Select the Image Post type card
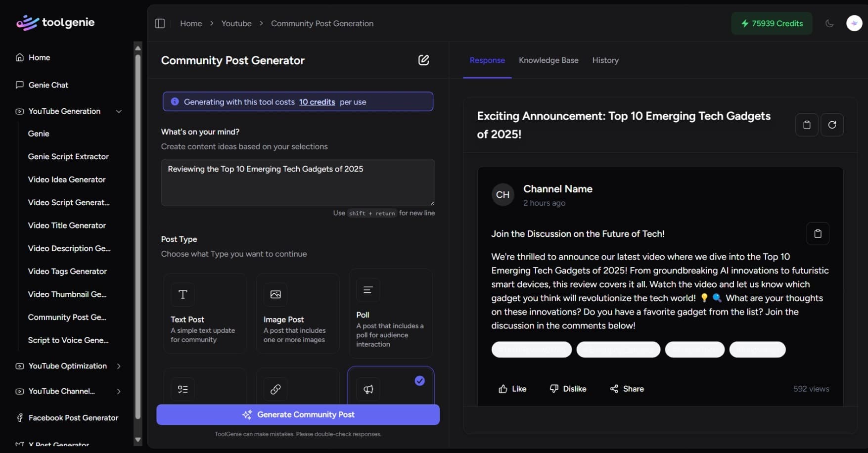868x453 pixels. click(x=298, y=313)
